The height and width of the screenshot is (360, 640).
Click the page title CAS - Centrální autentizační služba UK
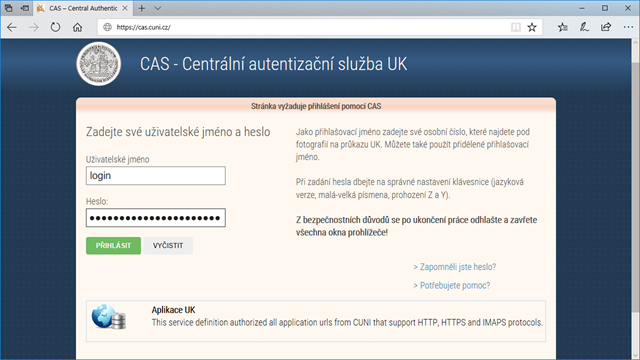tap(273, 64)
